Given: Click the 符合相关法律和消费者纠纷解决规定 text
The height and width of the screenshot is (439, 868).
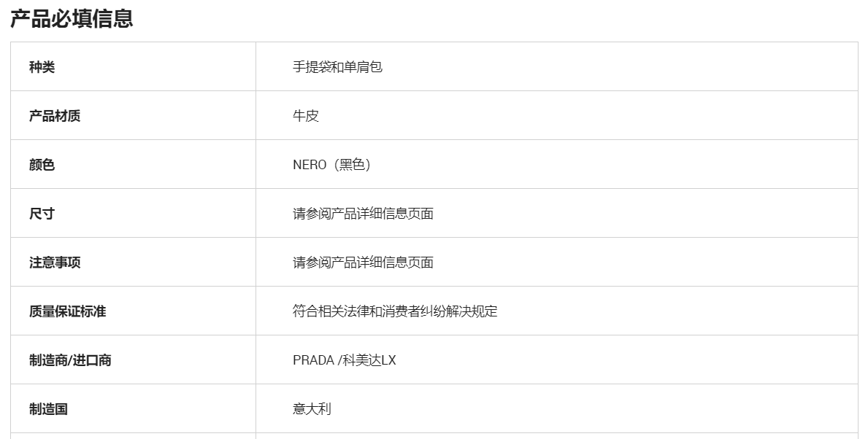Looking at the screenshot, I should (395, 311).
